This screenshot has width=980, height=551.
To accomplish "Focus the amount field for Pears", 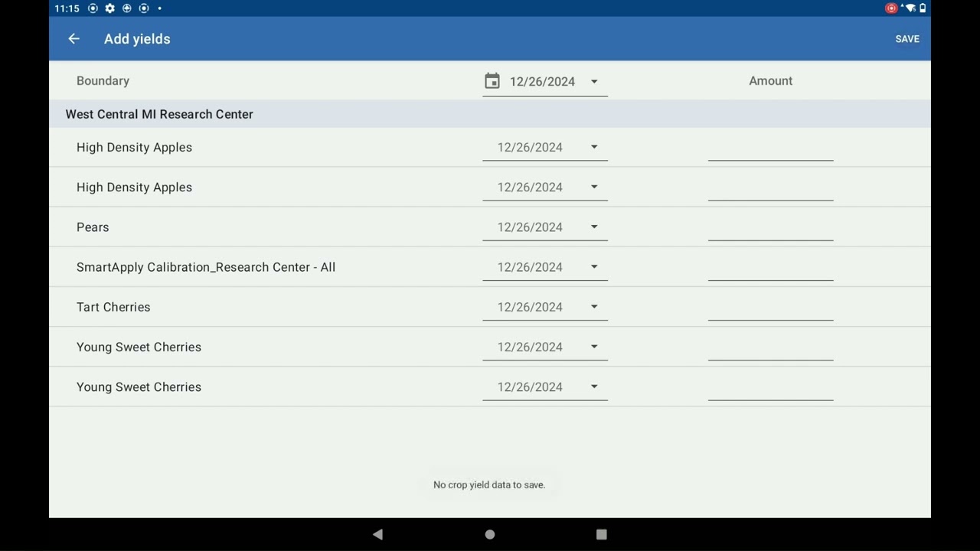I will click(x=770, y=227).
